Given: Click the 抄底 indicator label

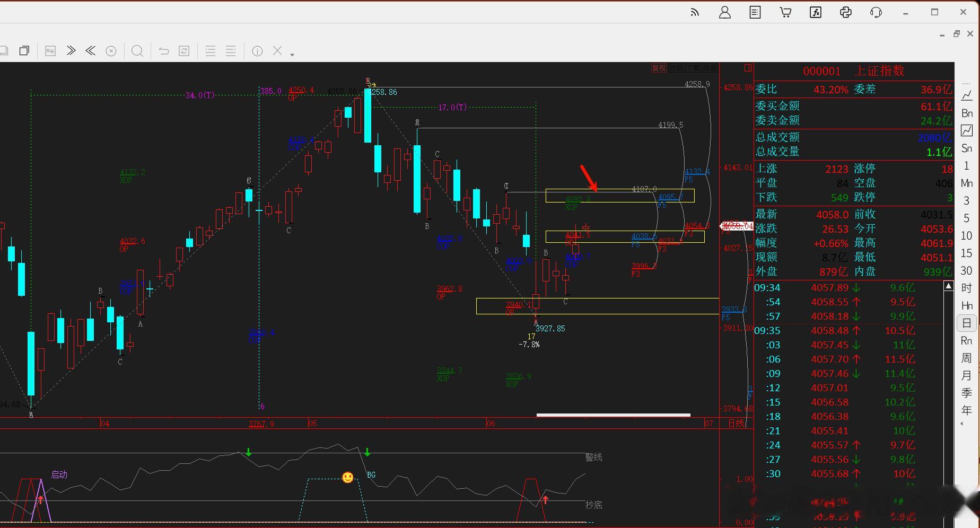Looking at the screenshot, I should pyautogui.click(x=593, y=505).
